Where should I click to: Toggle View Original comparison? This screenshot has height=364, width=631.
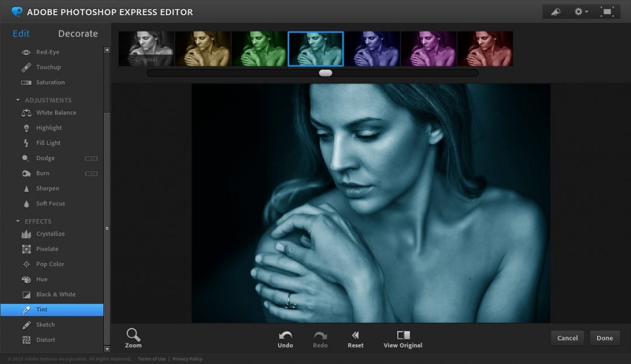pos(403,339)
